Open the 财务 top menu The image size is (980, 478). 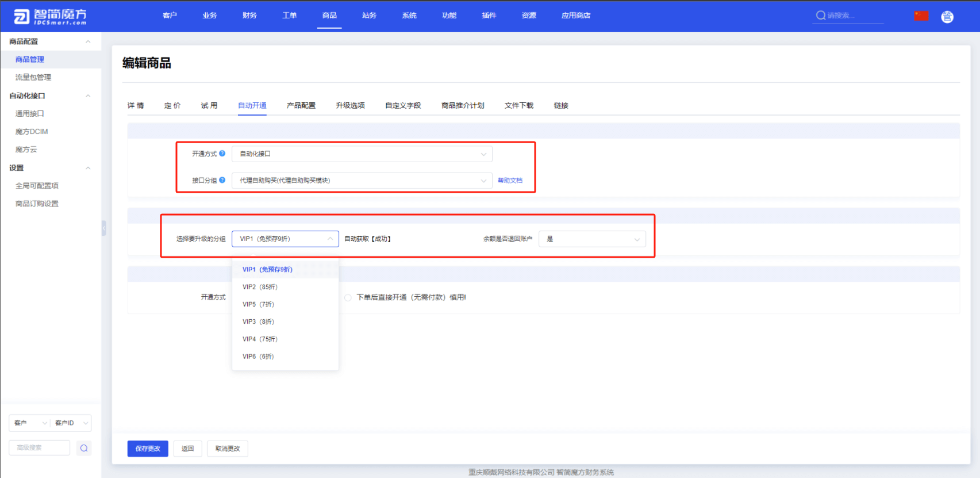[249, 16]
